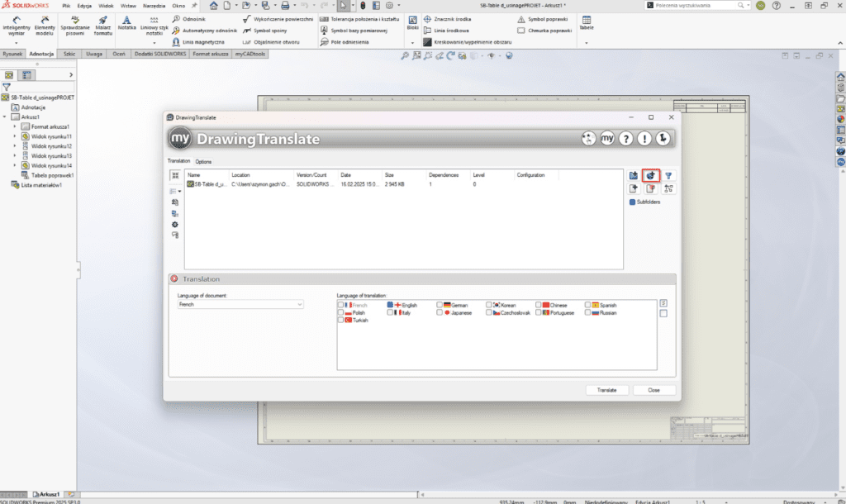The height and width of the screenshot is (504, 846).
Task: Select the Inteligentny wymiar tool
Action: coord(17,26)
